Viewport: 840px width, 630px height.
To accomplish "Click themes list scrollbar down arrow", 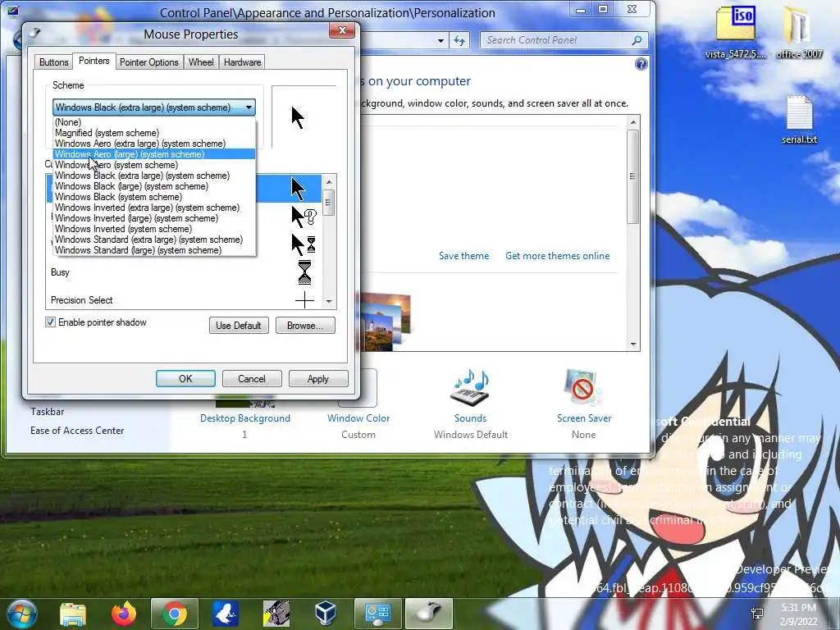I will [633, 345].
